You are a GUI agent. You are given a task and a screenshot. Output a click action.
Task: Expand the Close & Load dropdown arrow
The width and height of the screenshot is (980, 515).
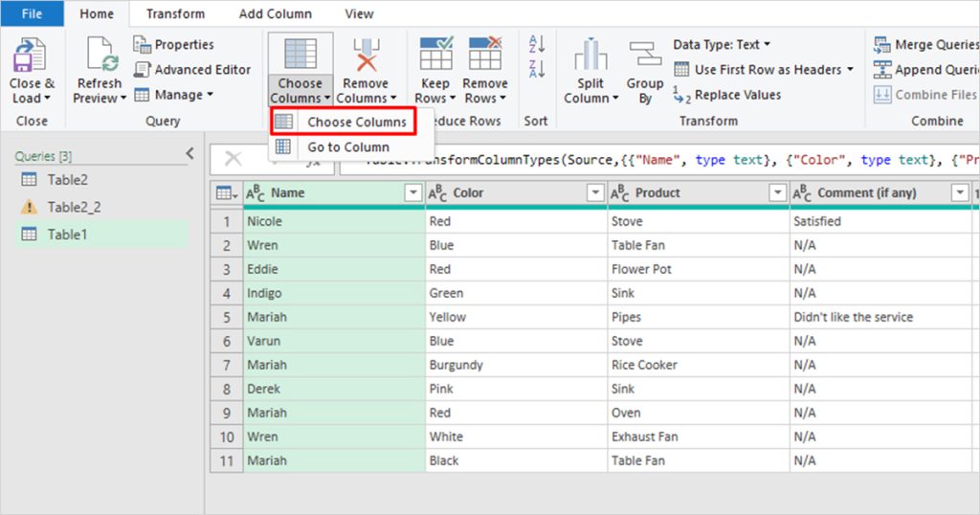tap(48, 99)
